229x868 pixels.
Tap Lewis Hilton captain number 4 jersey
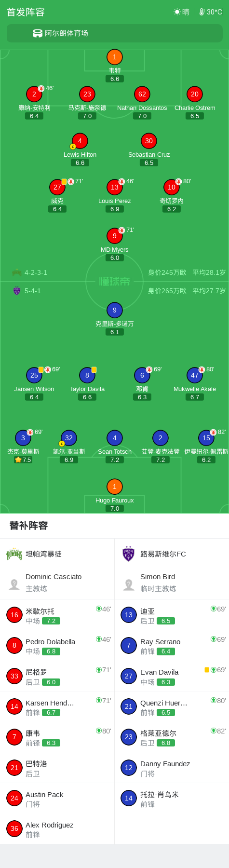(x=80, y=141)
